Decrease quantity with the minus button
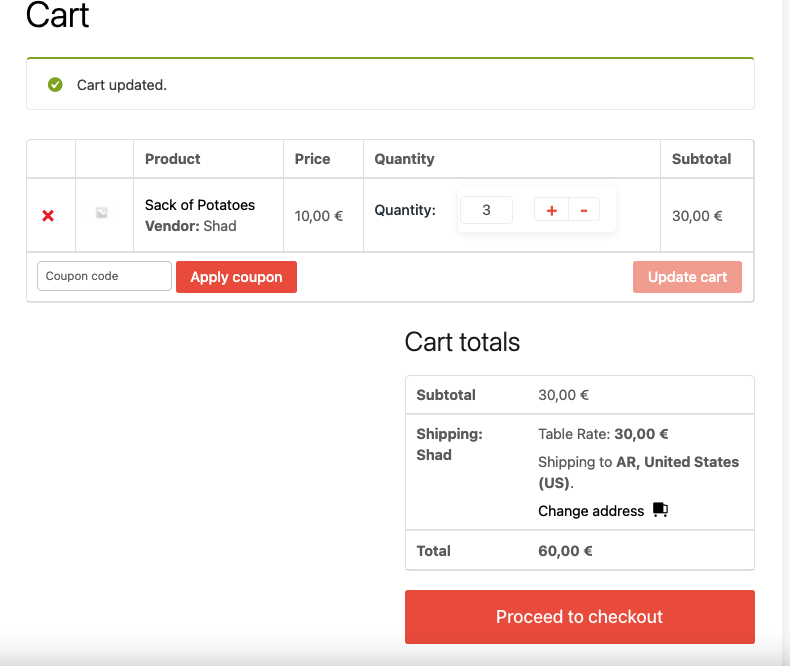The image size is (790, 666). (584, 210)
